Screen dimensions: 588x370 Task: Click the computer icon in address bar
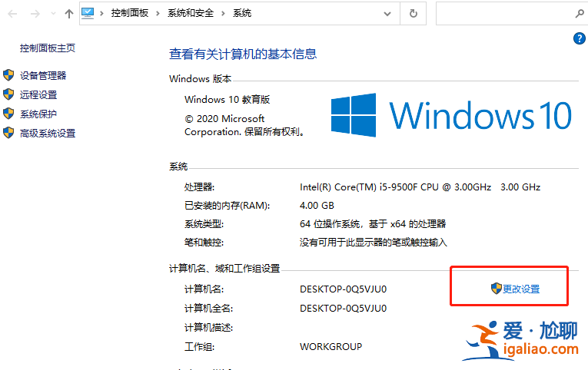click(x=88, y=13)
